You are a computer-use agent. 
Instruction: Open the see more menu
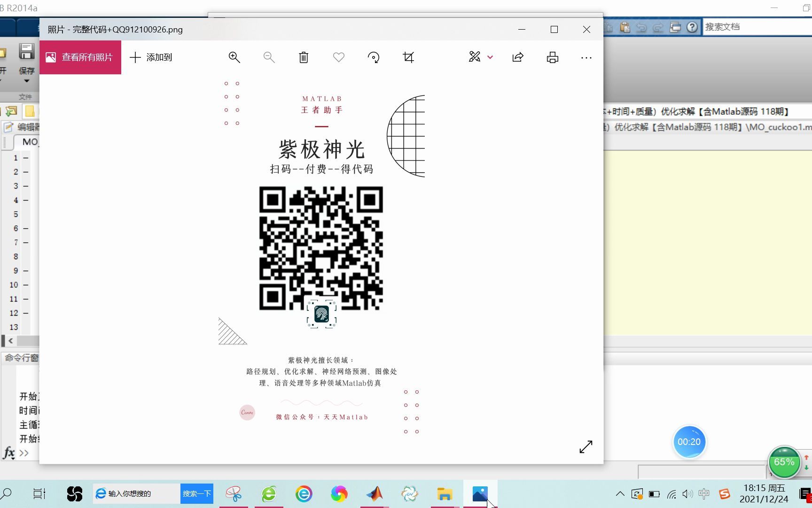point(586,57)
